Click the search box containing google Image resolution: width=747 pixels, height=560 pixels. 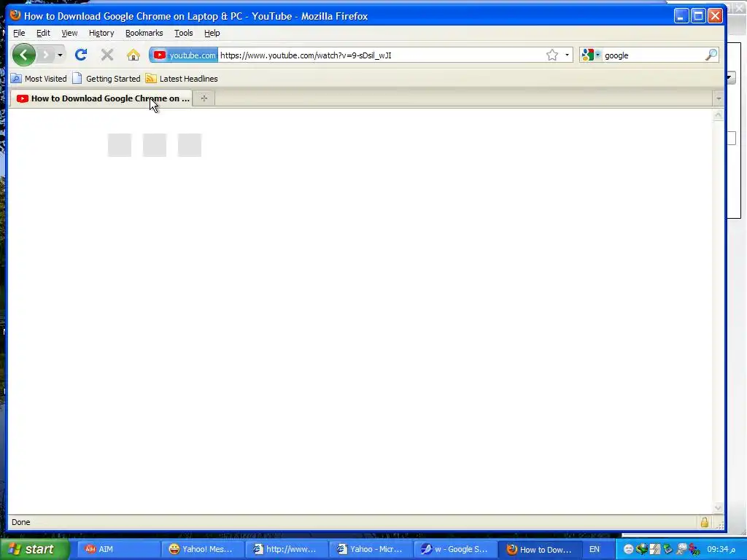653,55
